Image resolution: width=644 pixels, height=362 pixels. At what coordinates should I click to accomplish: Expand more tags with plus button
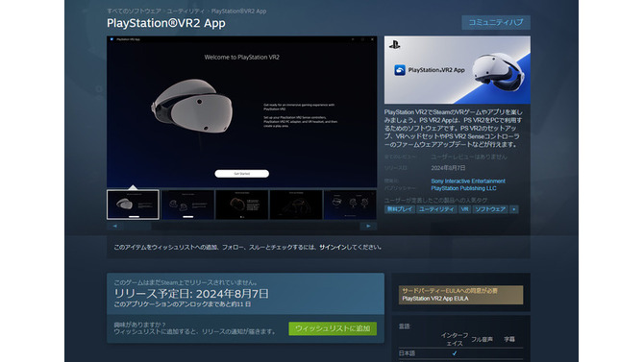click(514, 209)
